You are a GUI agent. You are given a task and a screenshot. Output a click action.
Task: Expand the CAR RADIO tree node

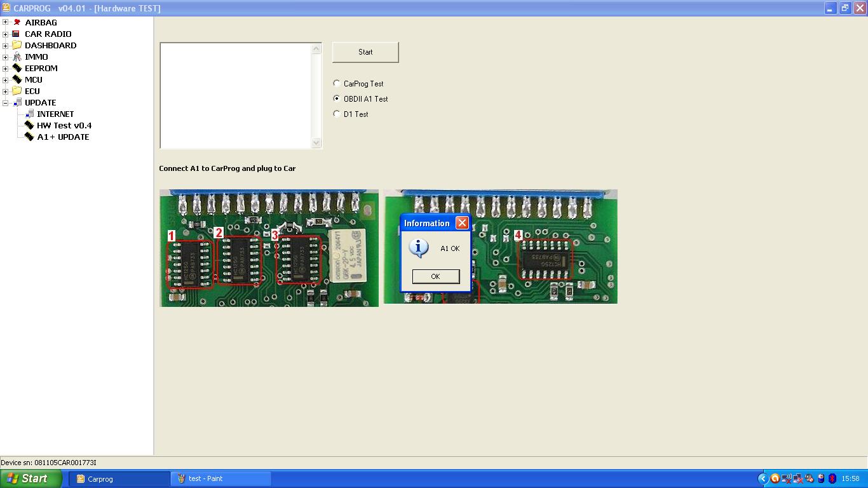coord(6,34)
